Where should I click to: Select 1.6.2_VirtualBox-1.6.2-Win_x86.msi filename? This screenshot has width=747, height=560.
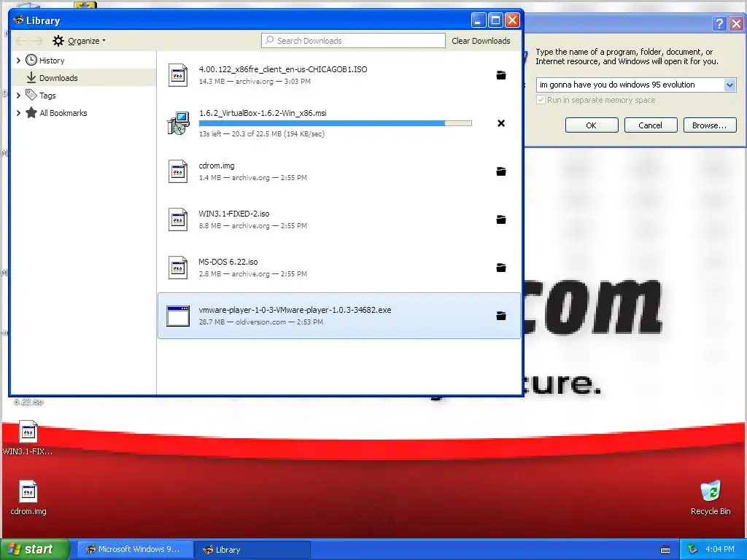(x=263, y=113)
